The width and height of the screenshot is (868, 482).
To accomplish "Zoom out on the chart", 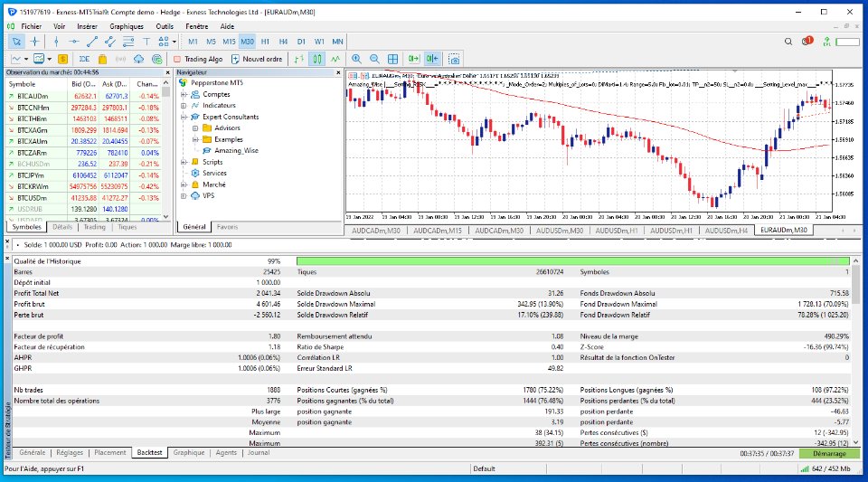I will tap(374, 59).
